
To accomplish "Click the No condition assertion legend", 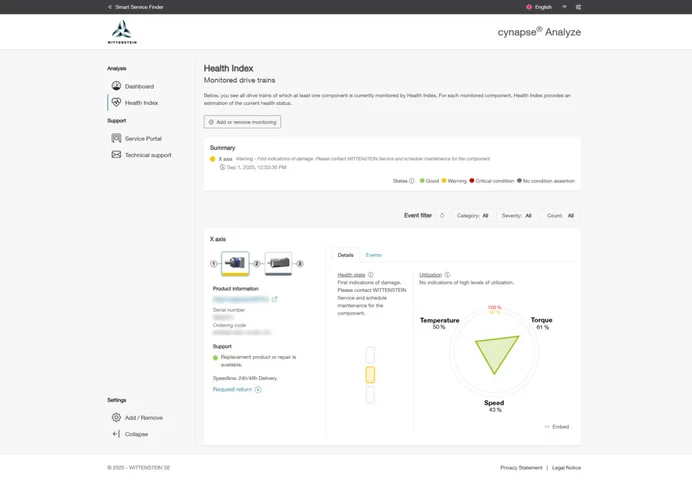I will (x=546, y=181).
